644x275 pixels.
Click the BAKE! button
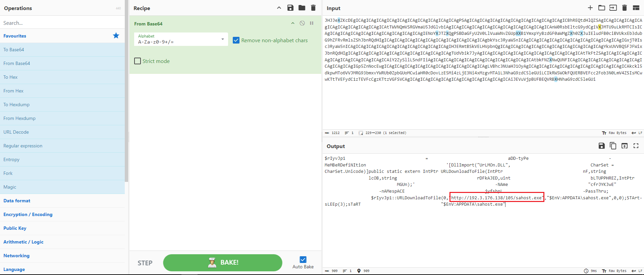tap(223, 263)
